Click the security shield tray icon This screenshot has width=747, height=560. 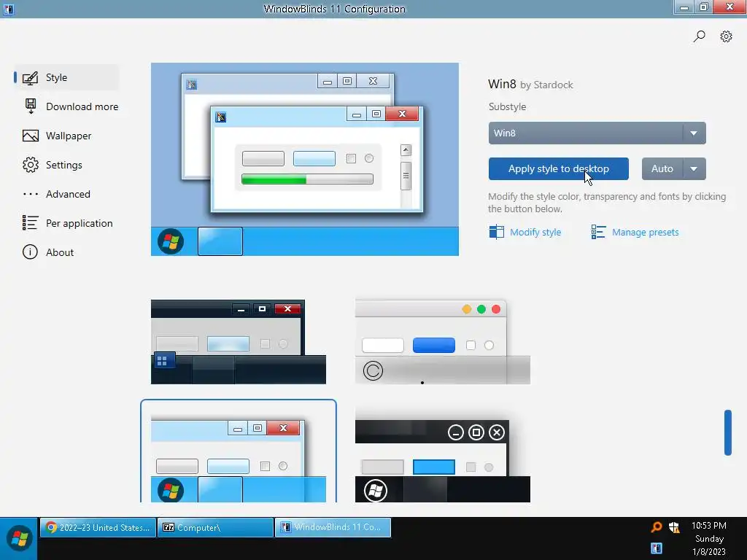tap(674, 527)
